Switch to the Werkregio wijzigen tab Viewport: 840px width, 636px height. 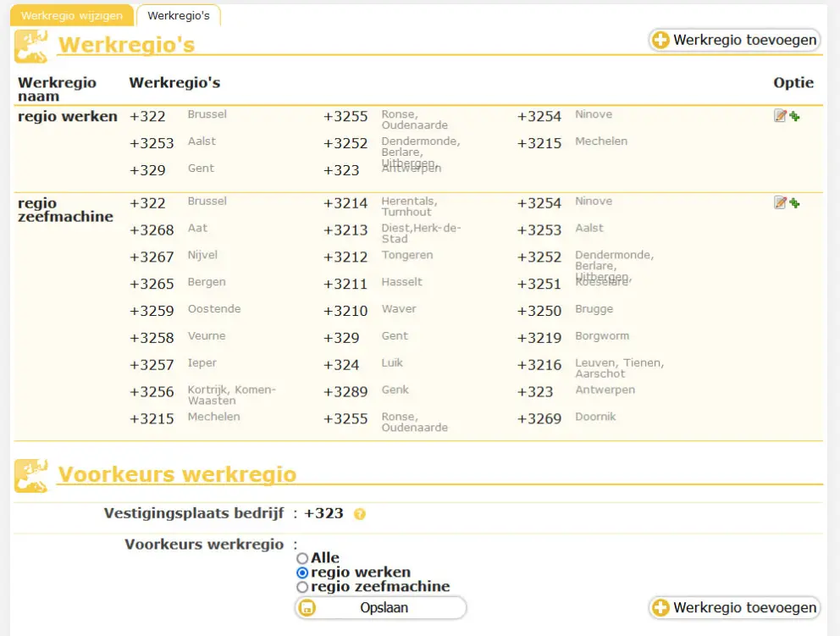click(72, 16)
